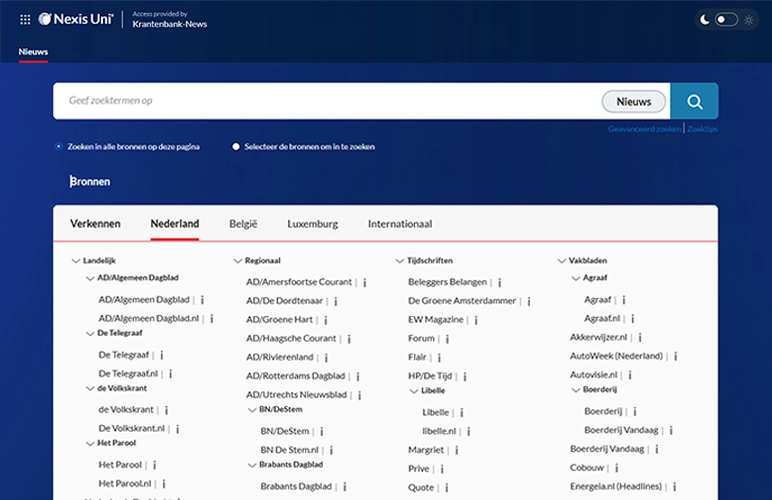Collapse the Brabants Dagblad subgroup
The image size is (772, 500).
coord(252,465)
